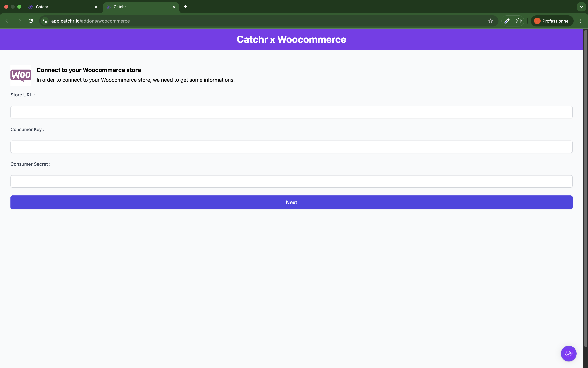Viewport: 588px width, 368px height.
Task: Click the Store URL input field
Action: pos(291,112)
